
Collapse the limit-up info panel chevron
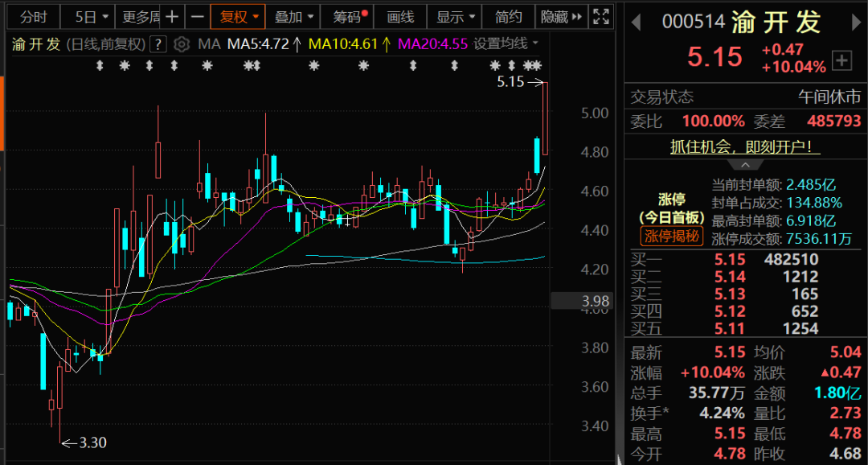tap(619, 459)
